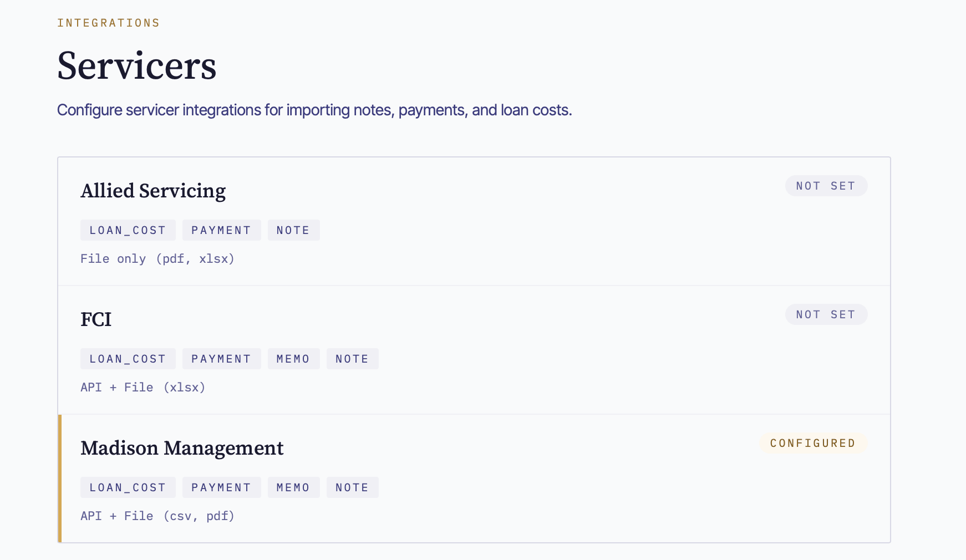Select the PAYMENT tag under Madison Management
This screenshot has height=560, width=966.
pyautogui.click(x=222, y=487)
